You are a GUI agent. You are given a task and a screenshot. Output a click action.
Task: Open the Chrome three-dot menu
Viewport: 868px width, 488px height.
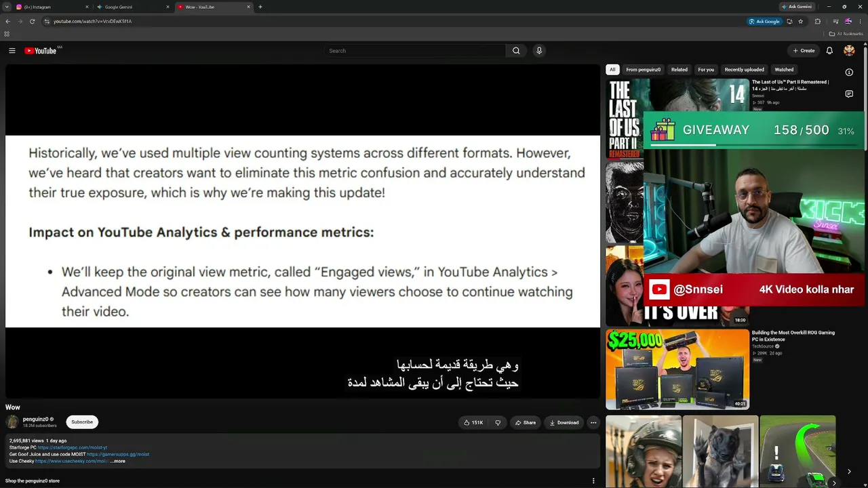point(861,21)
